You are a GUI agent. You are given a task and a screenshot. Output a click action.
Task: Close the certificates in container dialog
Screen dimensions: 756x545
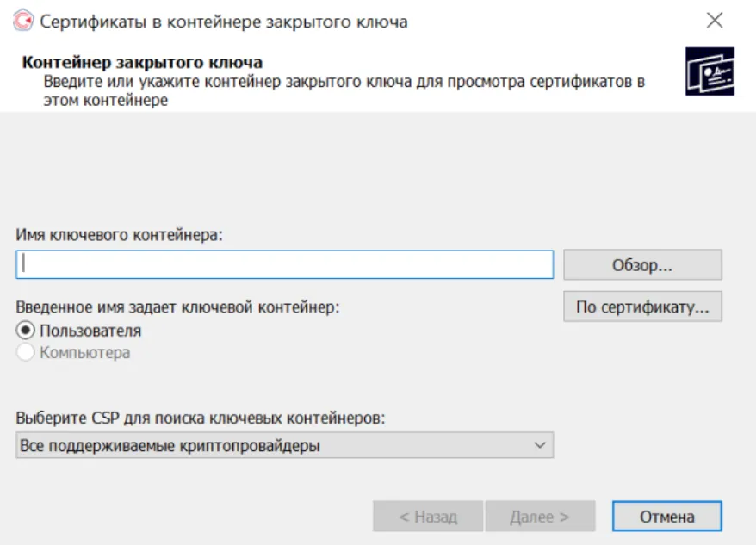click(715, 21)
